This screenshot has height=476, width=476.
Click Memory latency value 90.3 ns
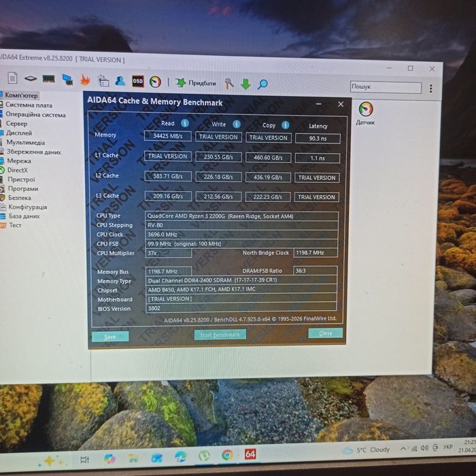click(318, 139)
